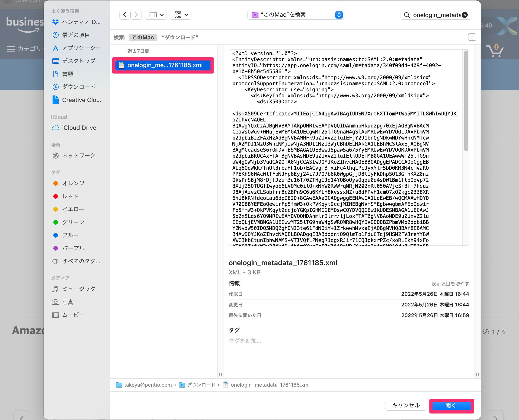This screenshot has height=420, width=519.
Task: Click the previous carousel arrow in the background page
Action: pyautogui.click(x=22, y=416)
